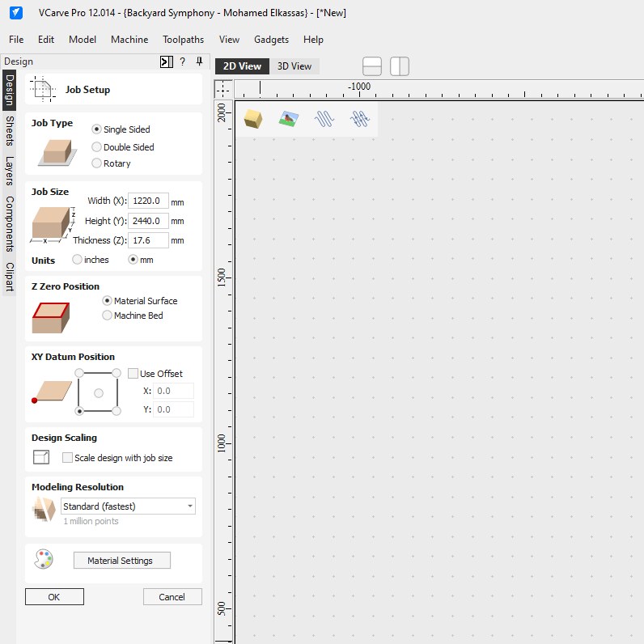Select bottom-left XY datum corner

pyautogui.click(x=79, y=411)
